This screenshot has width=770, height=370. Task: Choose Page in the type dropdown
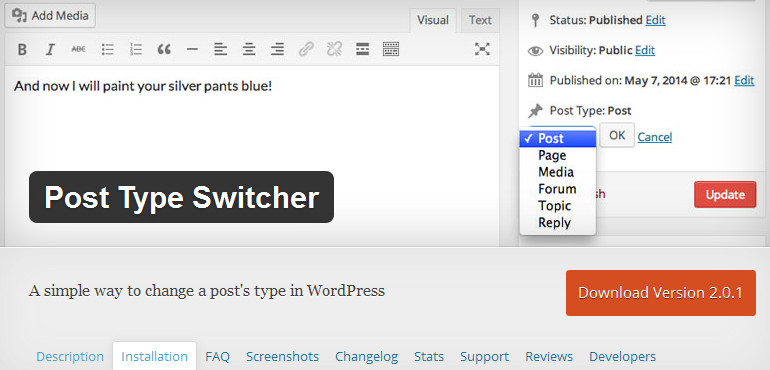[x=557, y=155]
